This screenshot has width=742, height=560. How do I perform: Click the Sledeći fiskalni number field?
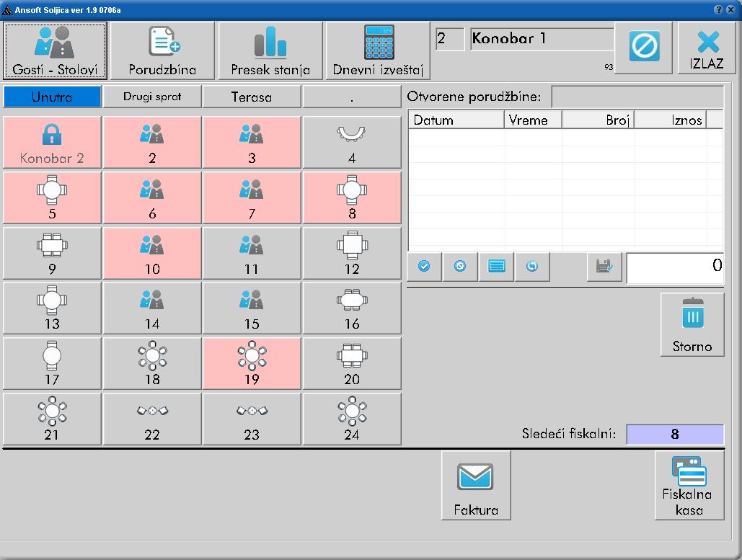674,434
